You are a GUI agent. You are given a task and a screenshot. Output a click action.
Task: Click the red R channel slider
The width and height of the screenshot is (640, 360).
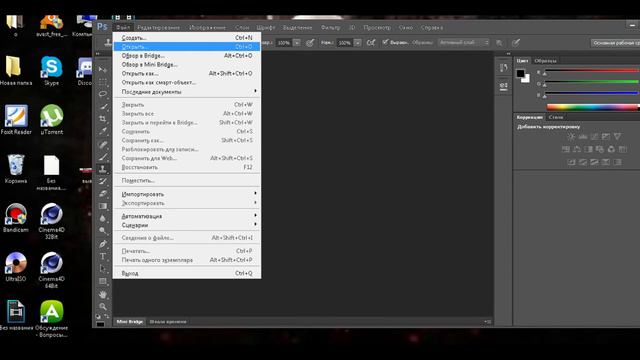[592, 71]
